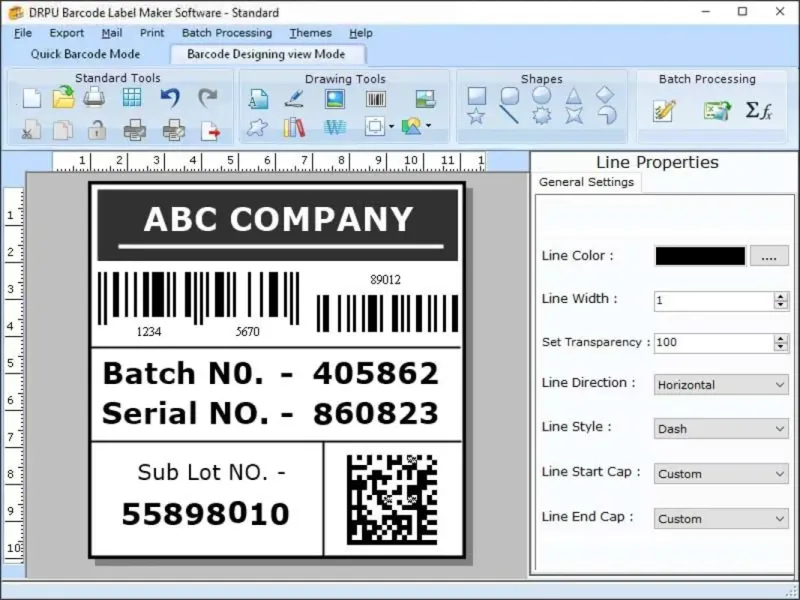The image size is (800, 600).
Task: Import Excel data in Batch Processing
Action: tap(717, 110)
